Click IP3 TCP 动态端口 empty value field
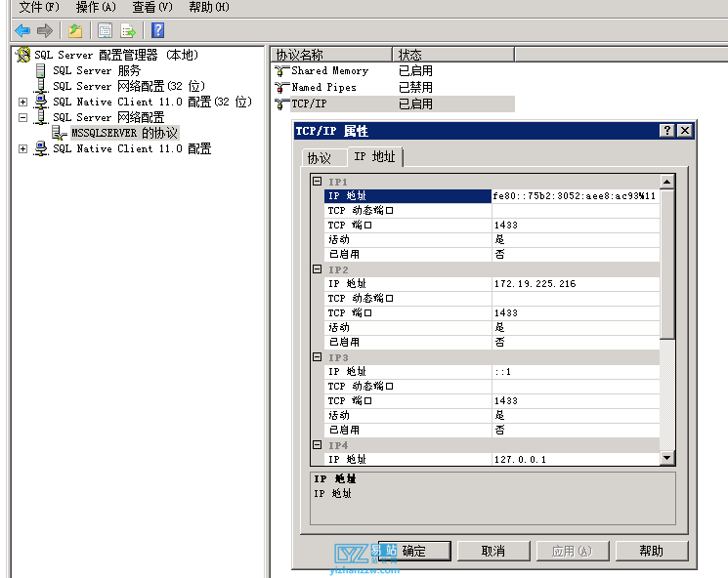The width and height of the screenshot is (728, 578). 576,386
